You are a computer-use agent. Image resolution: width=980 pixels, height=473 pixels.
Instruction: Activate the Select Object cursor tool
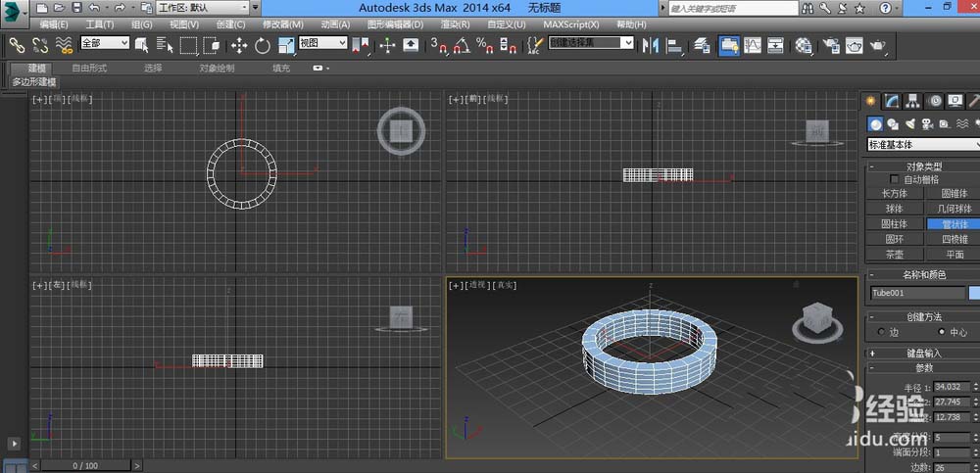point(141,45)
